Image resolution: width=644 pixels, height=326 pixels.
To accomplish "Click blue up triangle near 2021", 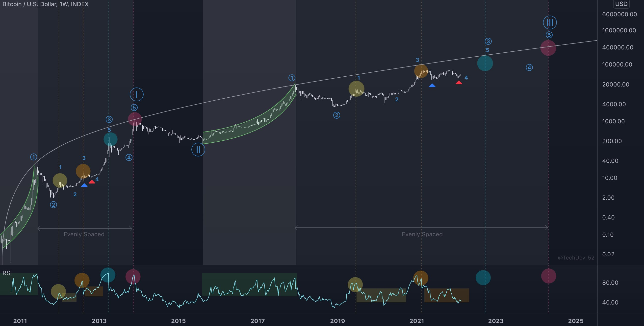I will point(432,86).
